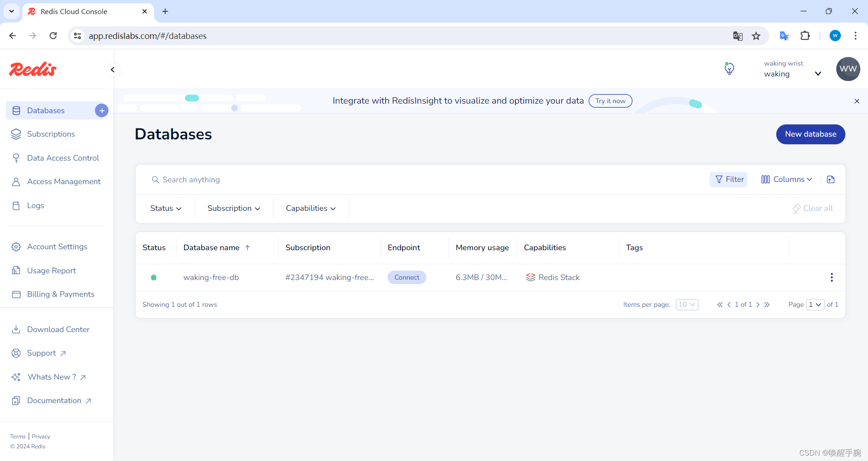Click the browser back arrow
Screen dimensions: 868x461
[13, 36]
